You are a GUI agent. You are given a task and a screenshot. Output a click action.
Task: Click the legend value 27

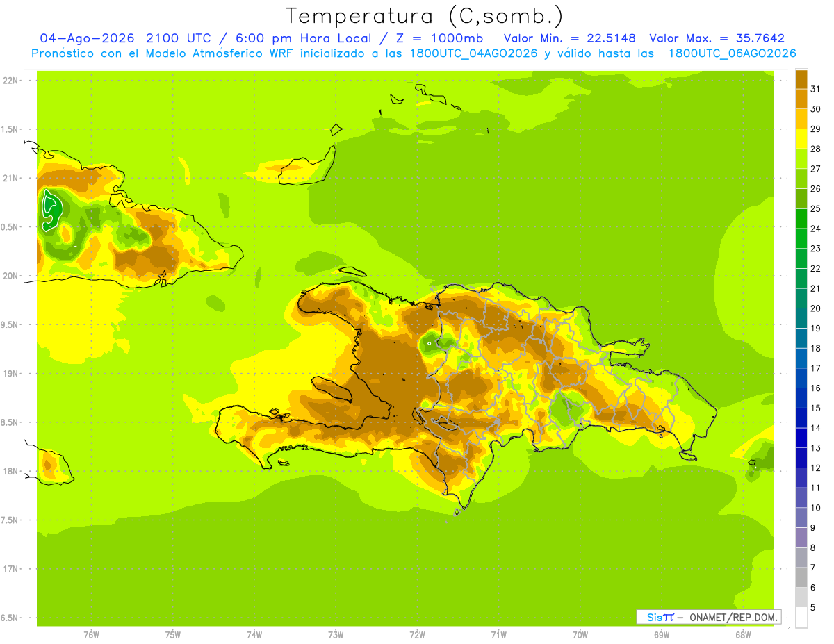point(816,169)
